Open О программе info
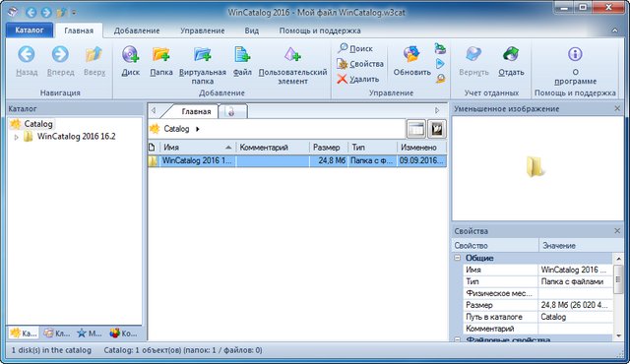630x364 pixels. [575, 54]
